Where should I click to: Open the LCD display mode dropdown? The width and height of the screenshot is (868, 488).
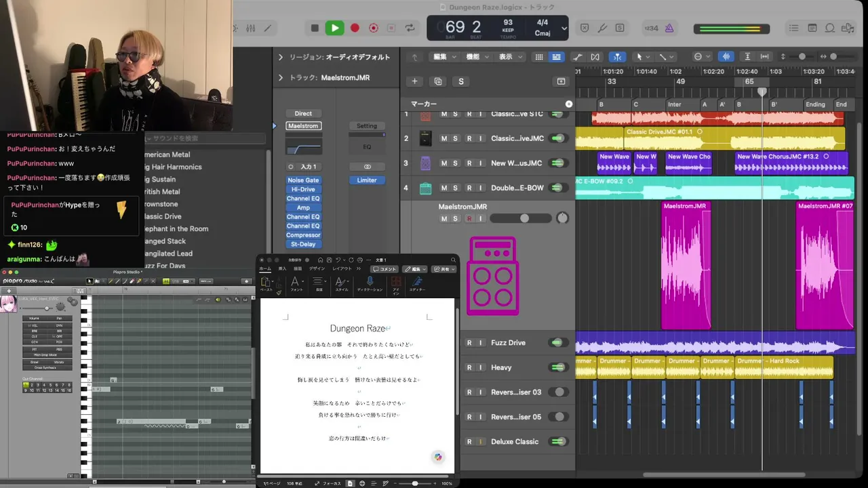point(564,28)
